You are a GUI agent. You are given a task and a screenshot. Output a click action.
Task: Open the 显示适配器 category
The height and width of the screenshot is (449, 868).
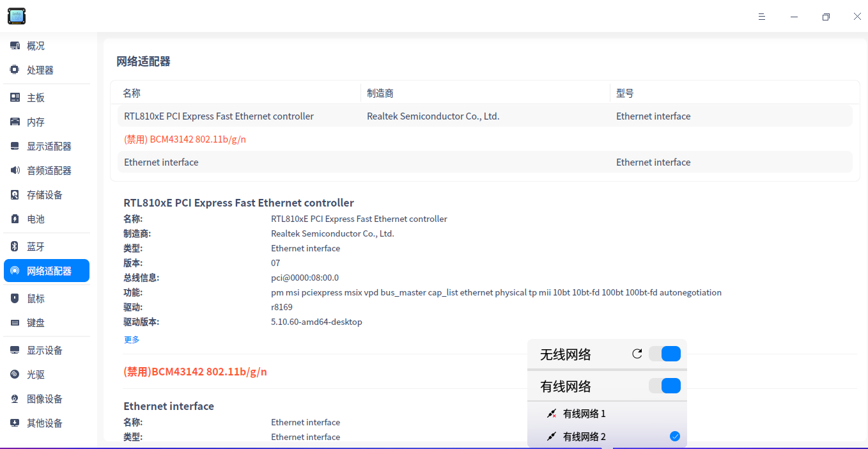pyautogui.click(x=47, y=146)
